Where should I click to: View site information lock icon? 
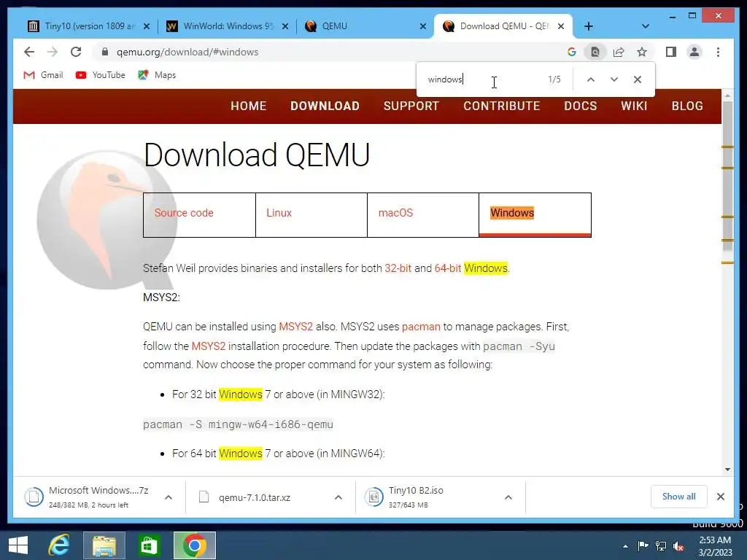[x=105, y=52]
